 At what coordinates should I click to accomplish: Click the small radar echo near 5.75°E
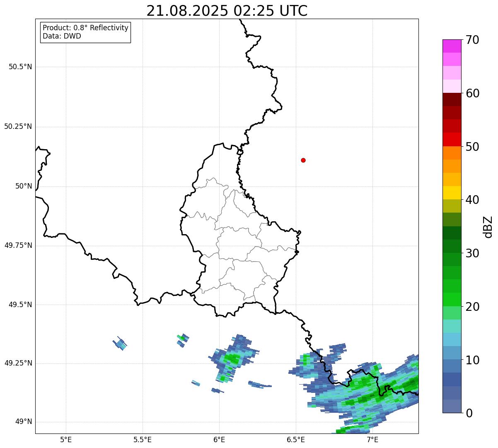coord(183,340)
